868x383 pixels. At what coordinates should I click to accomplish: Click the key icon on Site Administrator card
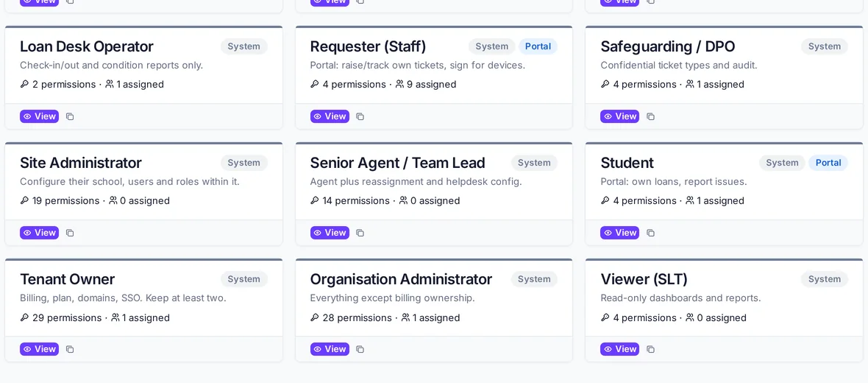(24, 200)
